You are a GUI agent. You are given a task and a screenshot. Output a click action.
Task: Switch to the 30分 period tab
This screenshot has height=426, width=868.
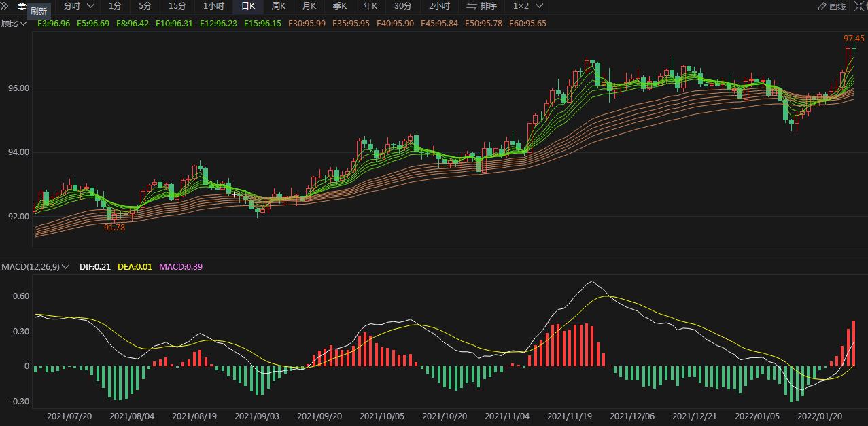click(402, 6)
